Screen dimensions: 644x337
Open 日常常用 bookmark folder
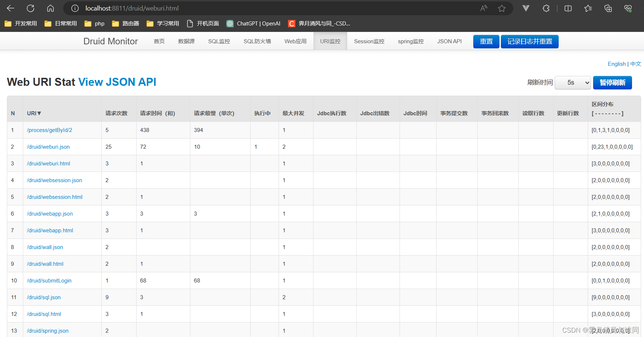pos(61,23)
